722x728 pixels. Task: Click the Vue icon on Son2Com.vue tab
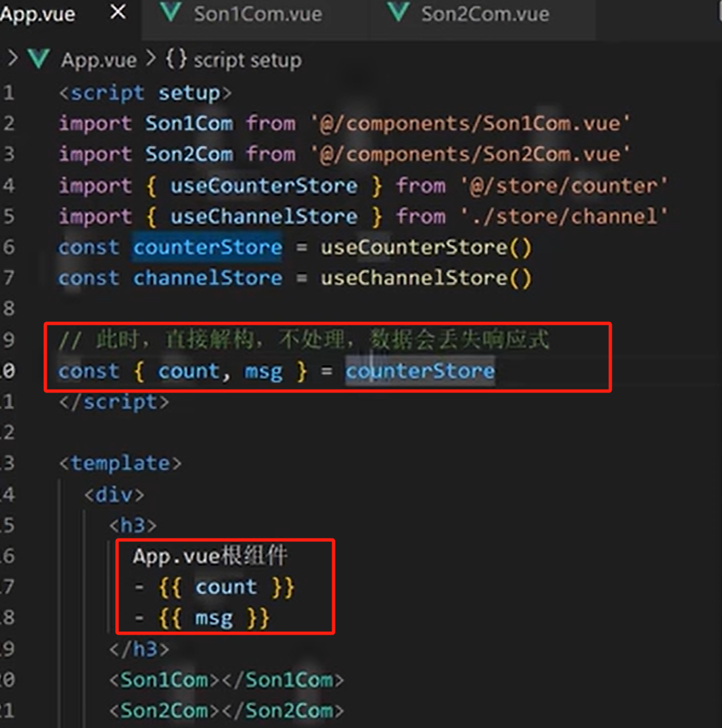[x=398, y=13]
